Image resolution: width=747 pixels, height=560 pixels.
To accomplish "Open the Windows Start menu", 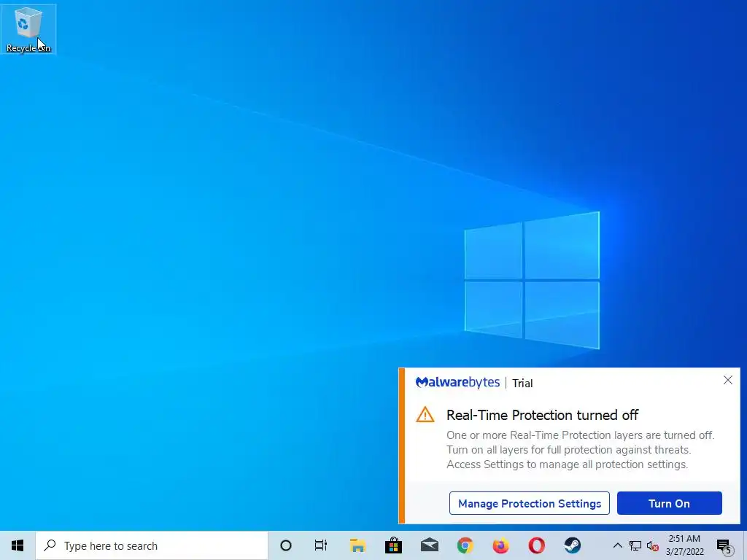I will tap(18, 545).
